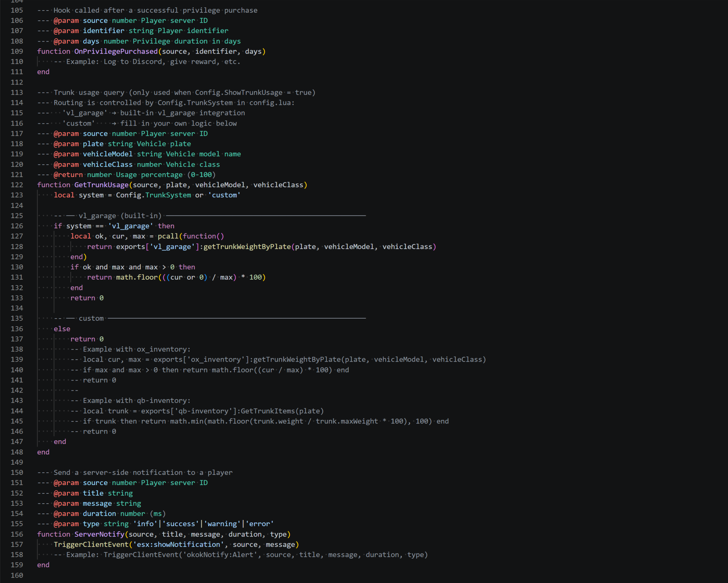Image resolution: width=728 pixels, height=583 pixels.
Task: Click pcall on line 127
Action: click(168, 236)
